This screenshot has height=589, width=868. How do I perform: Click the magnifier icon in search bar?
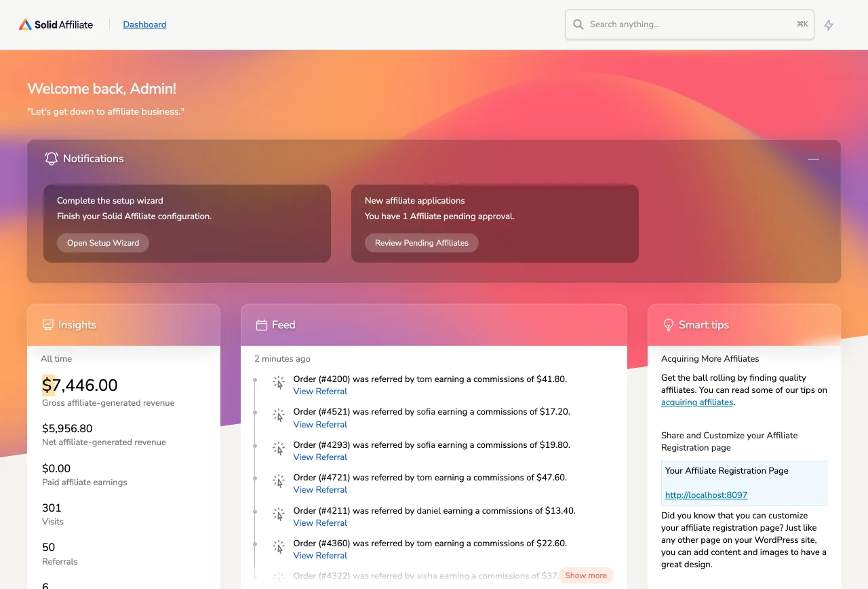[578, 24]
